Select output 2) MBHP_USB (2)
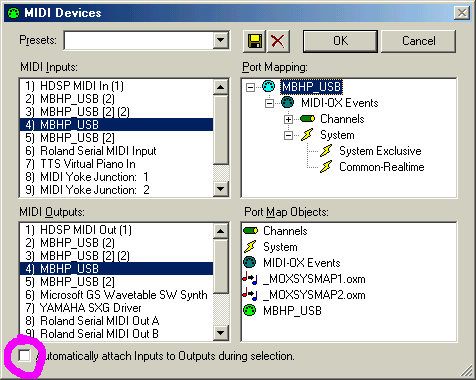476x380 pixels. (x=117, y=243)
